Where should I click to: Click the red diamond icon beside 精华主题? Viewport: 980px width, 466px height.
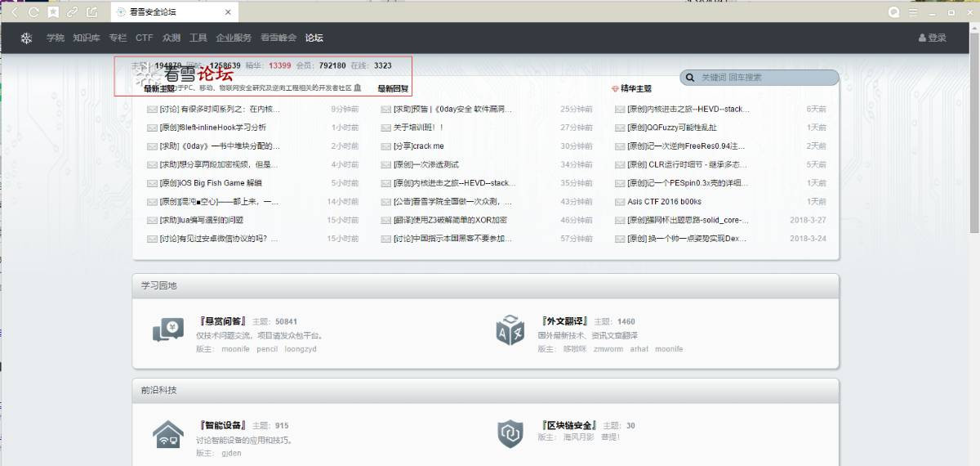click(615, 88)
